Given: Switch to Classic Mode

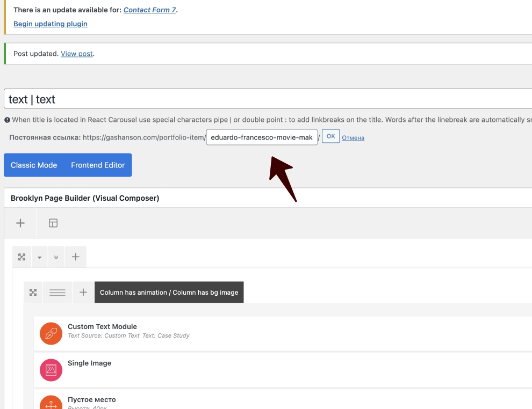Looking at the screenshot, I should pos(34,165).
